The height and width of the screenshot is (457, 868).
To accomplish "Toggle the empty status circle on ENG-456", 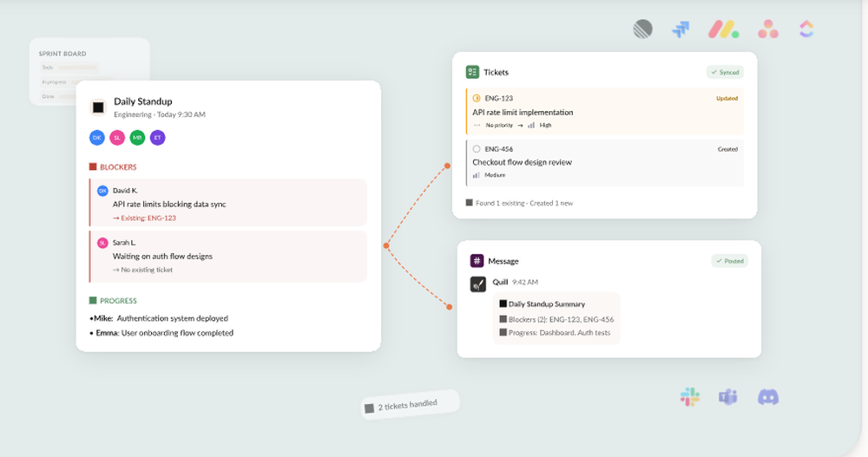I will 476,149.
